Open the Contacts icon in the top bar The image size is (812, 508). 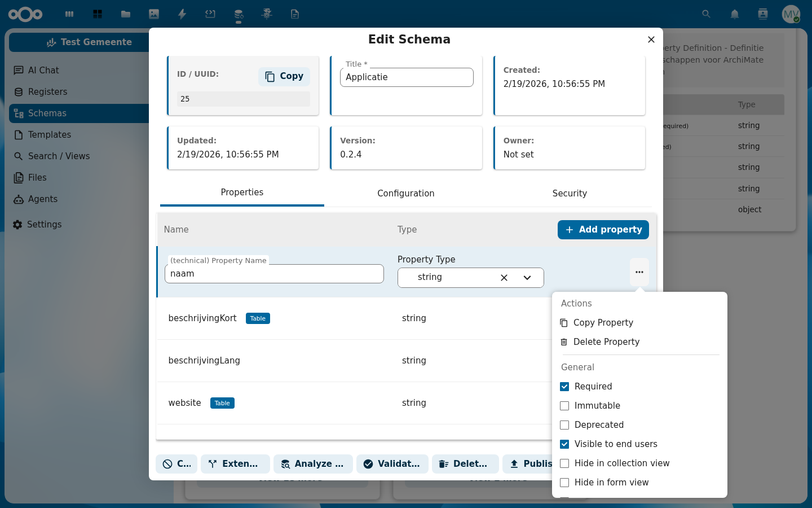pyautogui.click(x=762, y=14)
